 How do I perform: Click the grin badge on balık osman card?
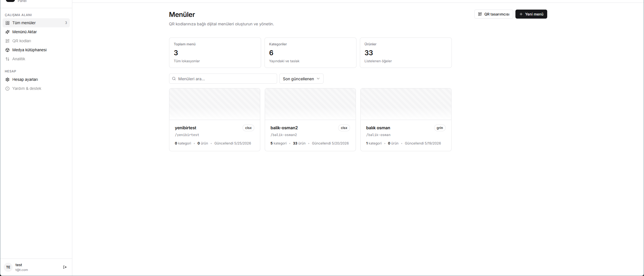tap(440, 128)
